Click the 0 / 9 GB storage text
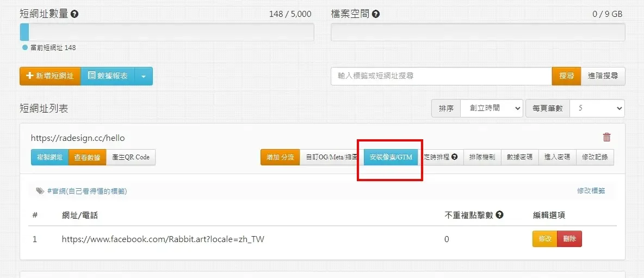Image resolution: width=644 pixels, height=278 pixels. pyautogui.click(x=608, y=14)
